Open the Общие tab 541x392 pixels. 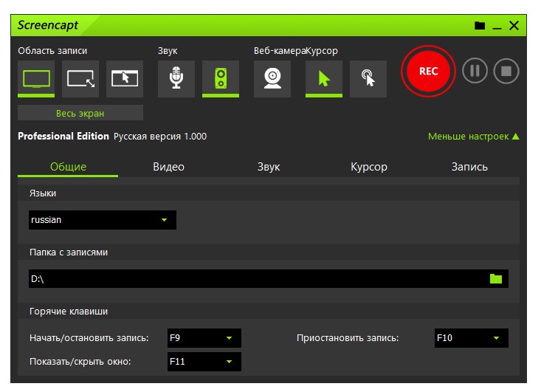click(x=68, y=167)
